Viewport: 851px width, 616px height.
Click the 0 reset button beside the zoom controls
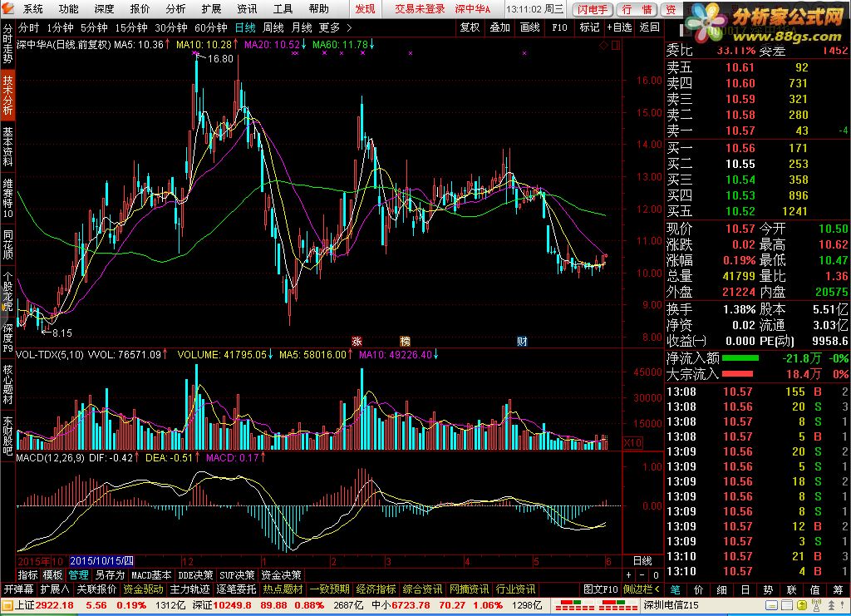[656, 574]
